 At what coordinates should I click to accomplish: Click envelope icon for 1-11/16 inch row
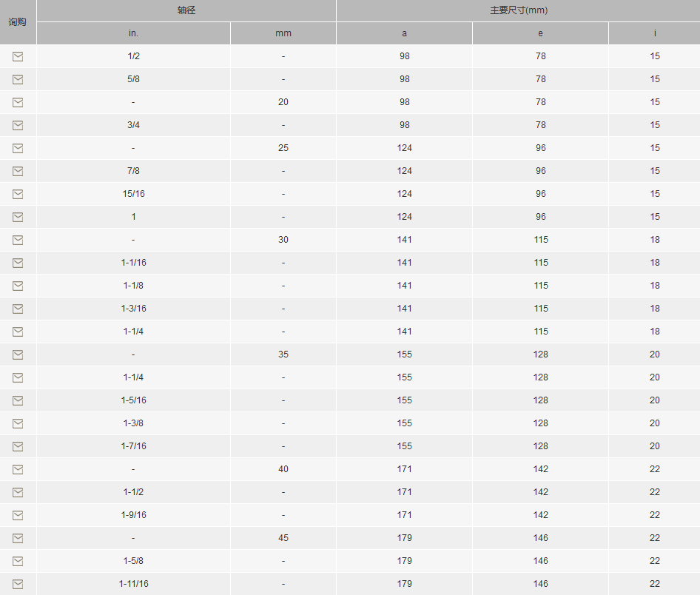click(x=18, y=585)
